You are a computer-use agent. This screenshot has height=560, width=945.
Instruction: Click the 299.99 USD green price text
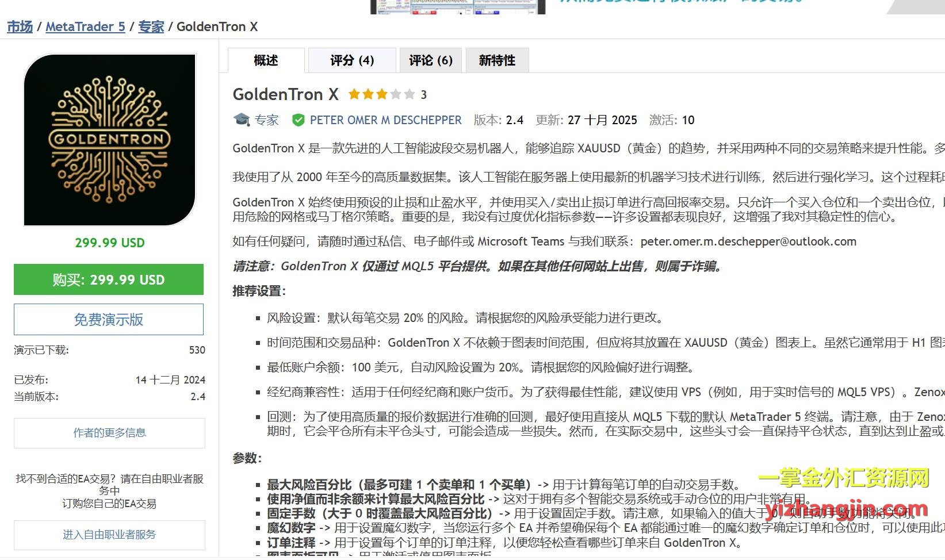[109, 243]
